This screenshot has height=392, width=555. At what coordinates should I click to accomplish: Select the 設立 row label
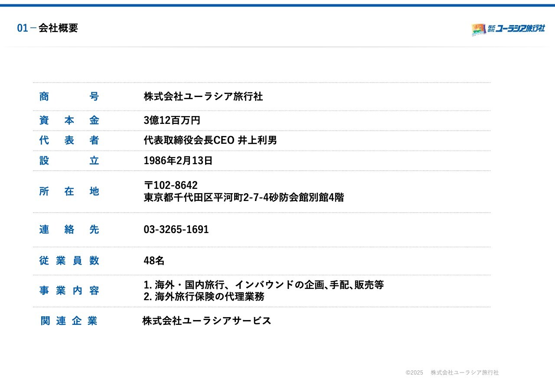[69, 161]
